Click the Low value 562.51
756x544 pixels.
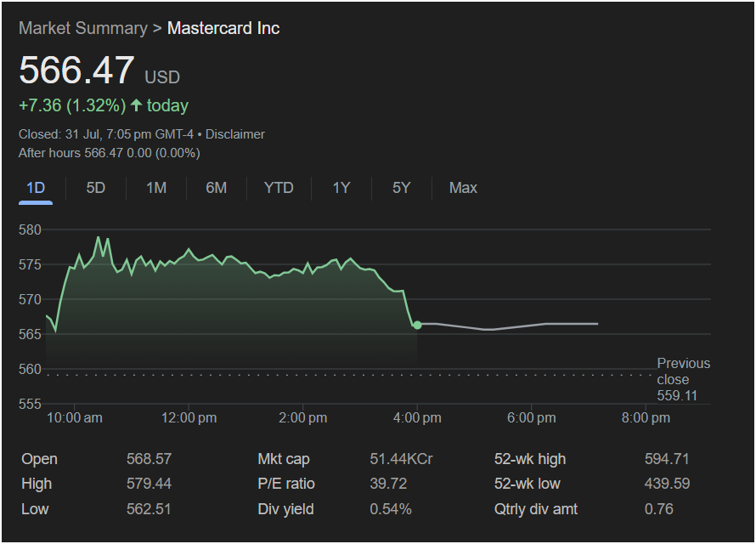point(149,509)
